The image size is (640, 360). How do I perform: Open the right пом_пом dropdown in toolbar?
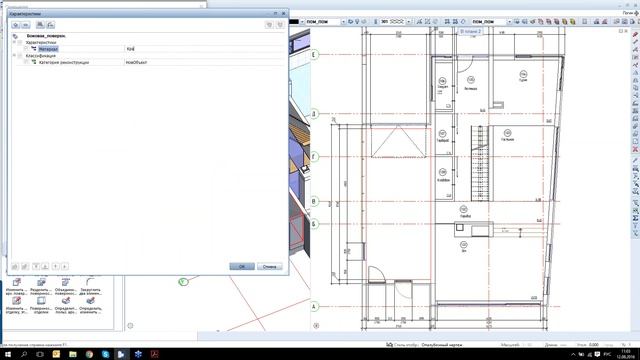click(509, 22)
